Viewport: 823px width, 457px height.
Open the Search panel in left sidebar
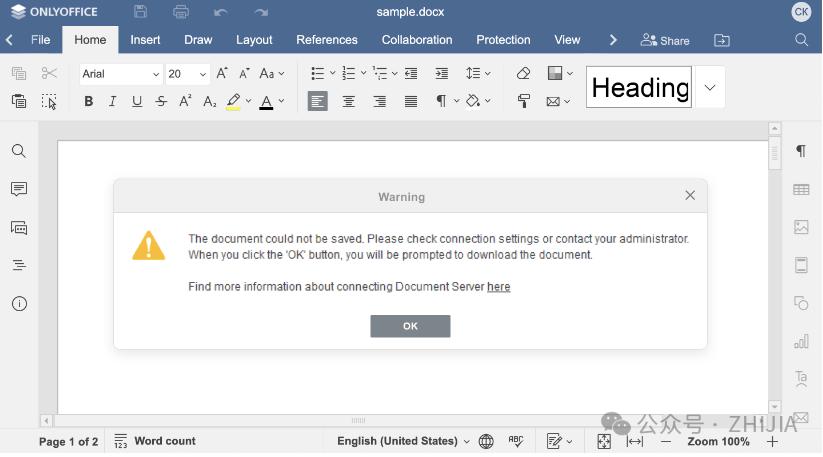point(19,151)
